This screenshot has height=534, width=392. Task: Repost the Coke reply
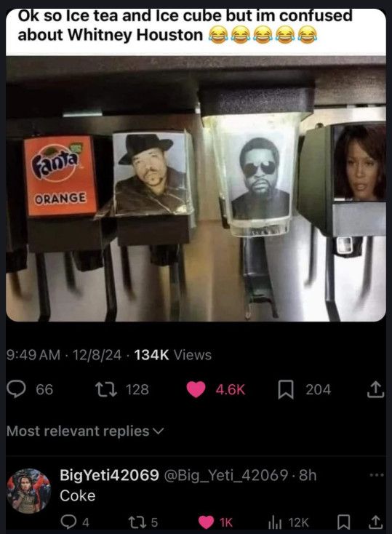tap(134, 522)
